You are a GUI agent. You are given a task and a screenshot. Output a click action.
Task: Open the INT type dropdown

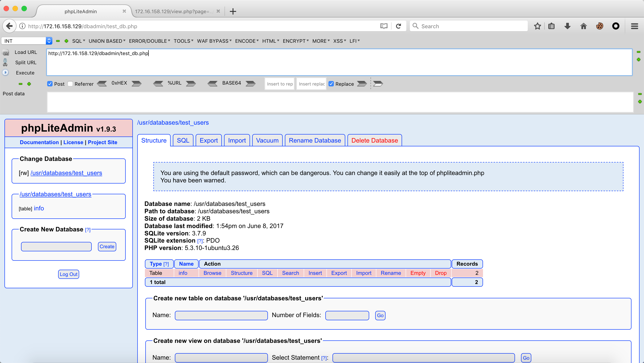coord(27,41)
